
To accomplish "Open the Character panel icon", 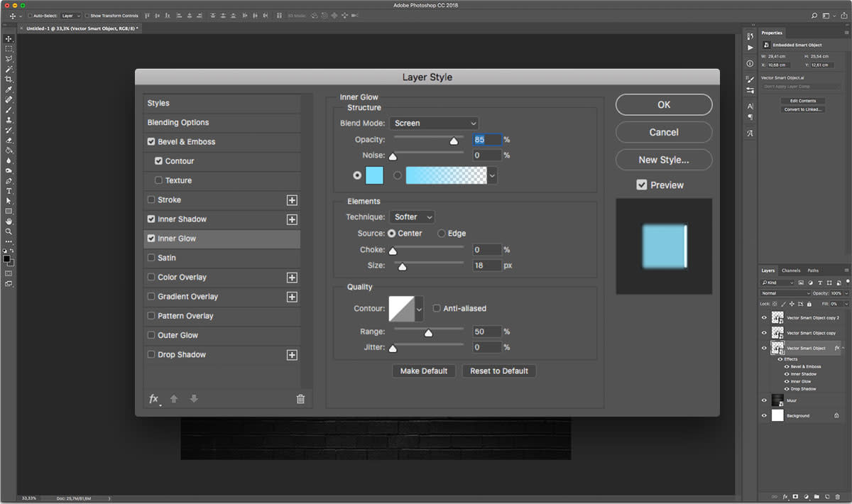I will pos(750,106).
